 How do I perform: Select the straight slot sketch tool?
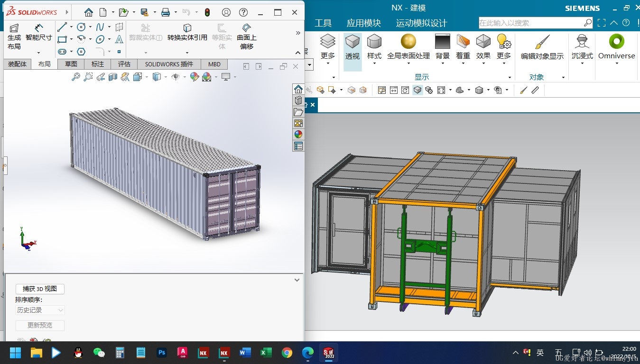click(62, 52)
